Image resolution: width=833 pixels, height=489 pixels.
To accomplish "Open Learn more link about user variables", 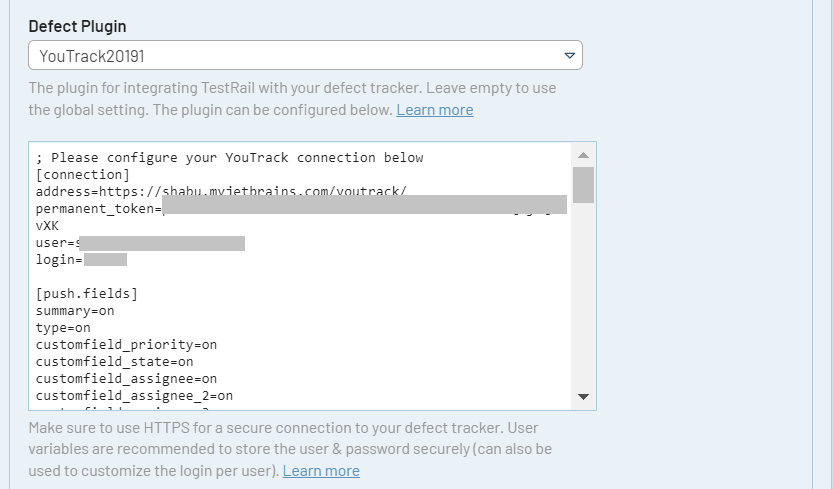I will point(321,471).
